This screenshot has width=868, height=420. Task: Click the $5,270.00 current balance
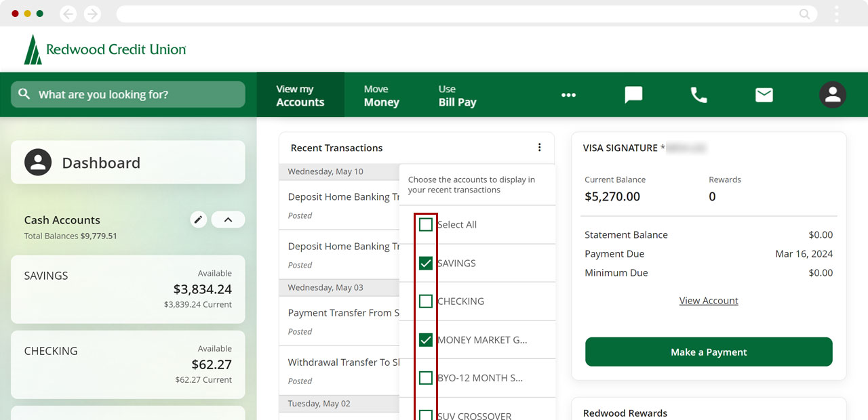[612, 196]
